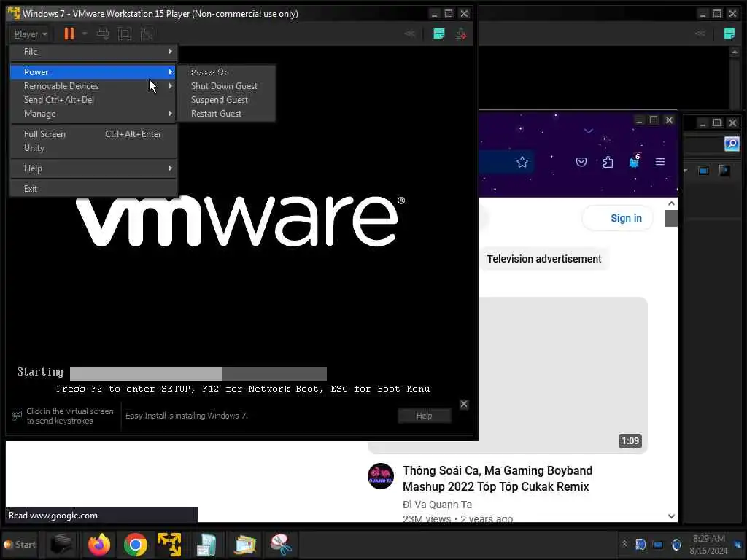This screenshot has height=560, width=747.
Task: Open the File submenu
Action: (94, 52)
